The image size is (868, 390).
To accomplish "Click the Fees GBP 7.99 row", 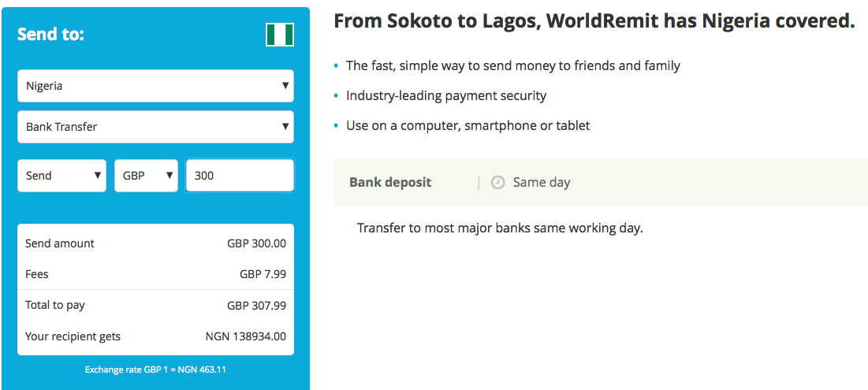I will [x=155, y=274].
